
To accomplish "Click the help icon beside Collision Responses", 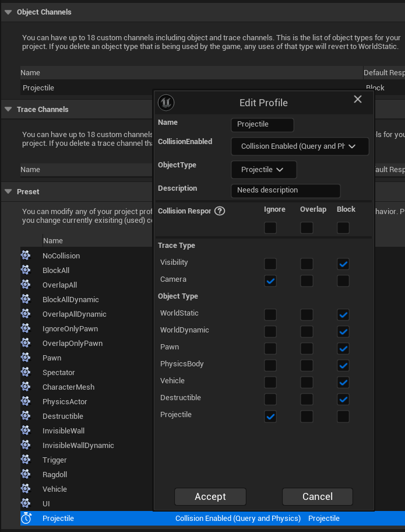I will coord(220,211).
